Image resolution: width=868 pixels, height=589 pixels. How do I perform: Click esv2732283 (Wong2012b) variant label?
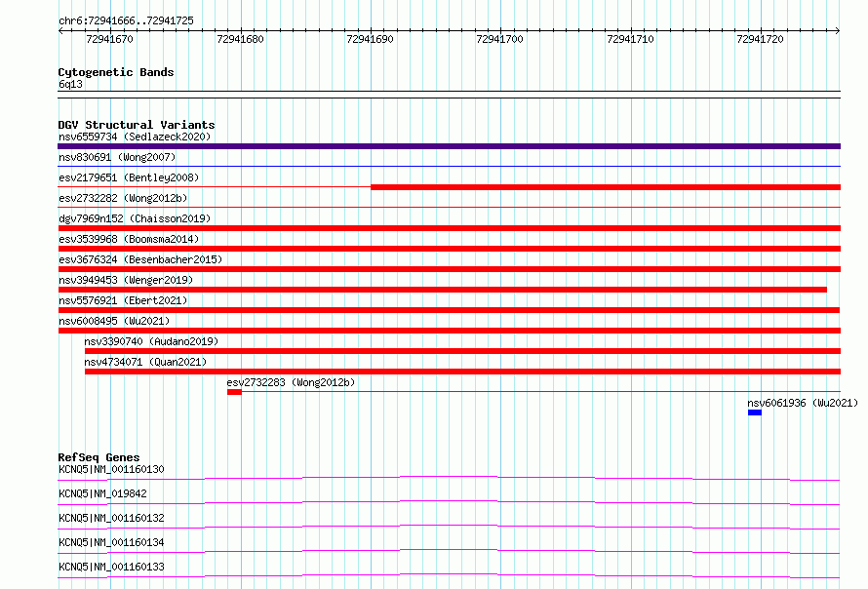point(291,382)
